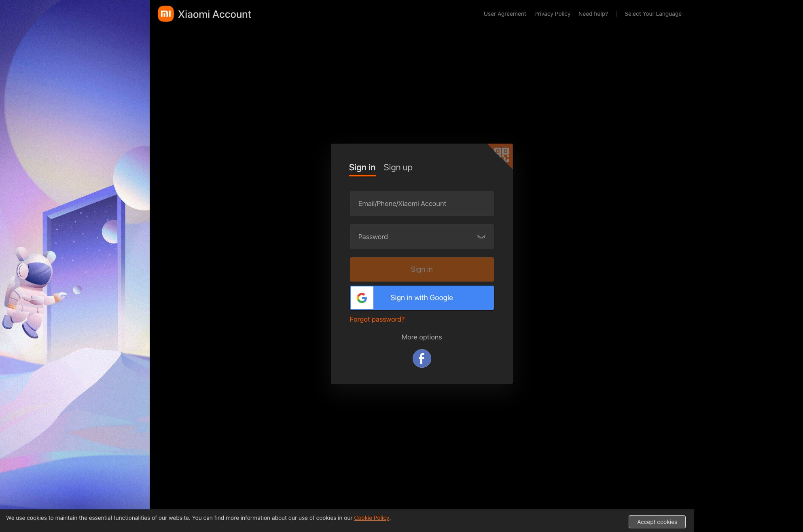Open the User Agreement link
The height and width of the screenshot is (532, 803).
tap(505, 14)
